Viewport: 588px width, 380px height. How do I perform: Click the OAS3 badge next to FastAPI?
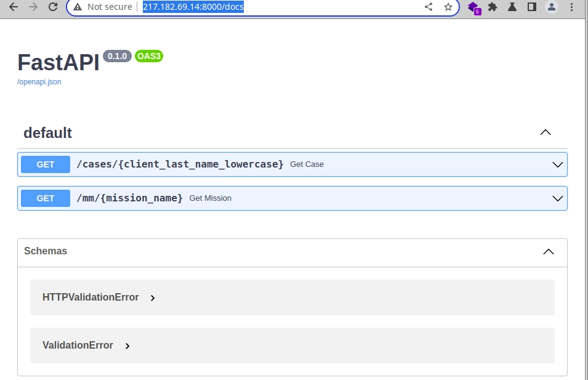coord(148,56)
